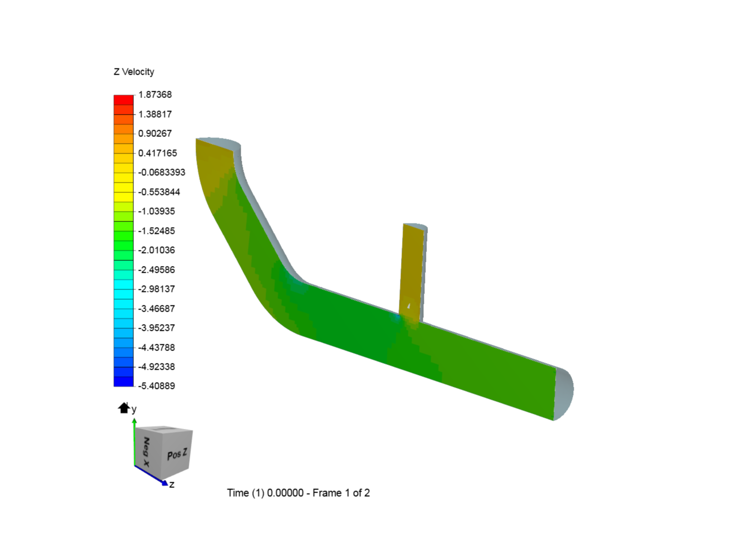747x560 pixels.
Task: Select the Pos Z face of the orientation cube
Action: click(x=177, y=454)
